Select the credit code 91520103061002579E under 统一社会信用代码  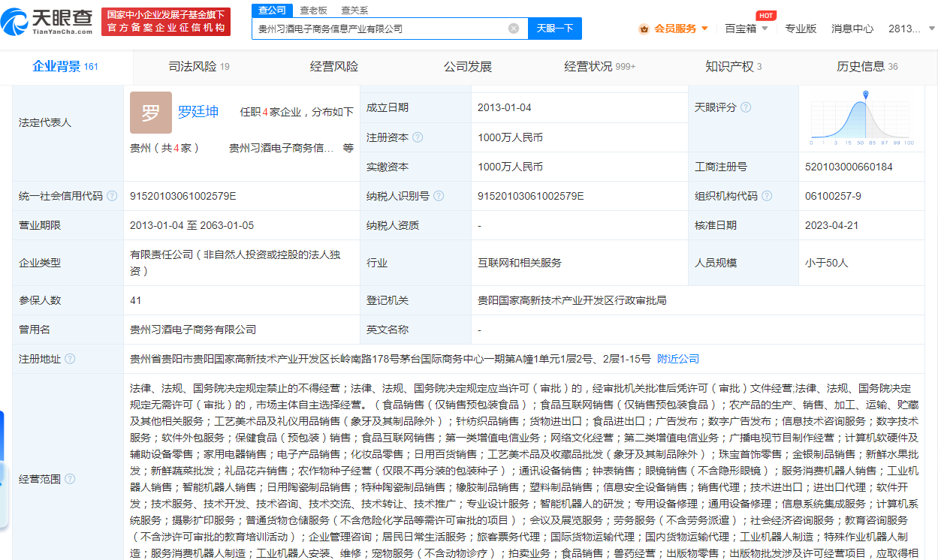tap(183, 196)
